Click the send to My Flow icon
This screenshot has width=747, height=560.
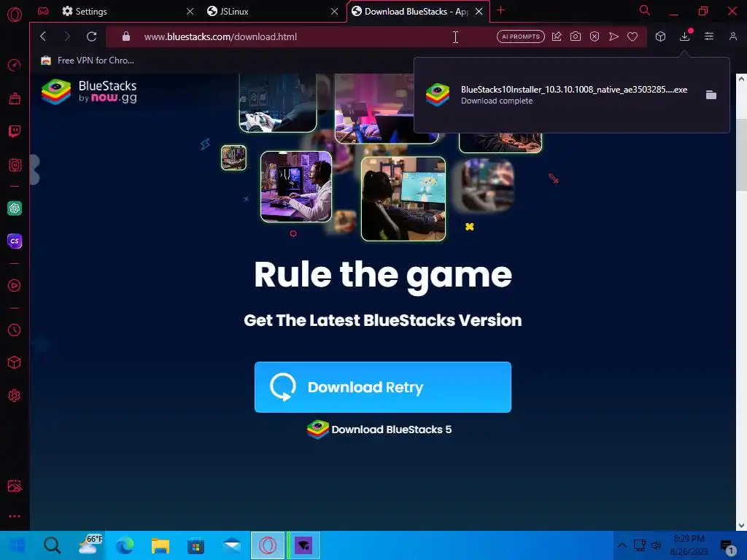coord(614,36)
